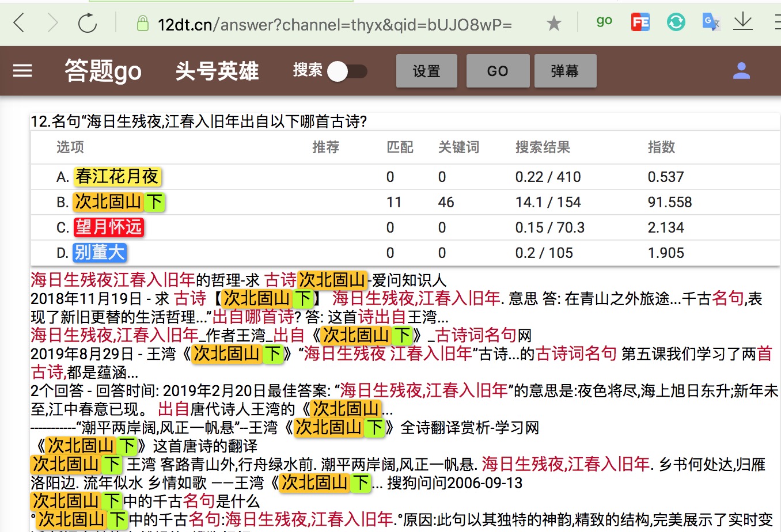Click the match count 11

[x=394, y=202]
